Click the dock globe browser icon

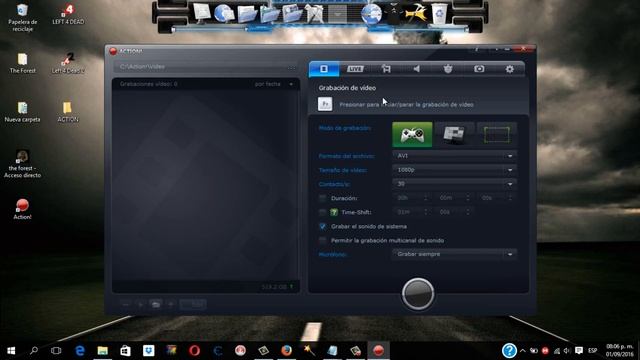[x=371, y=13]
